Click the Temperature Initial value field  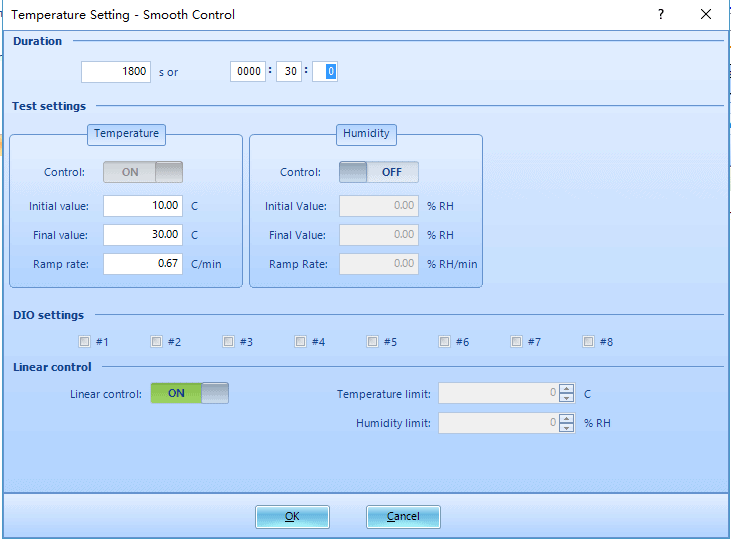coord(142,206)
